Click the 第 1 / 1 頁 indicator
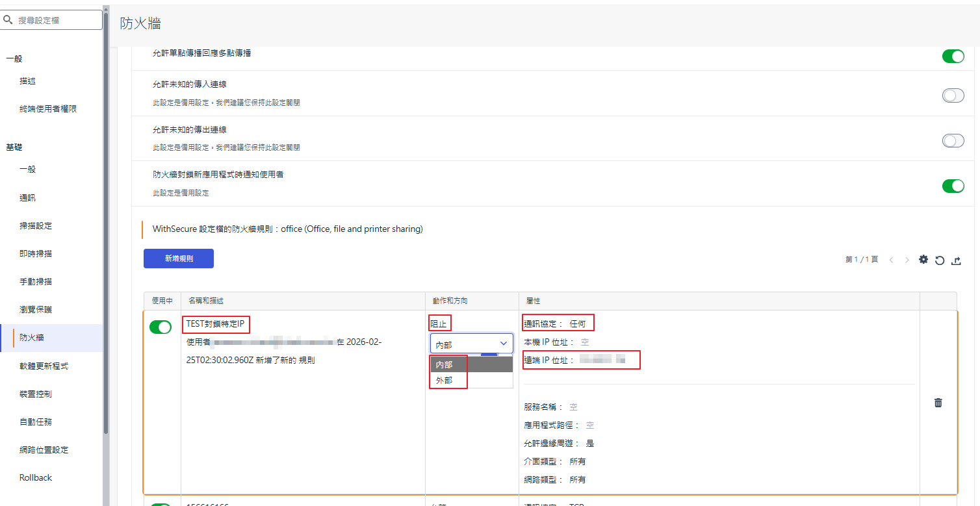This screenshot has height=506, width=980. (x=862, y=259)
